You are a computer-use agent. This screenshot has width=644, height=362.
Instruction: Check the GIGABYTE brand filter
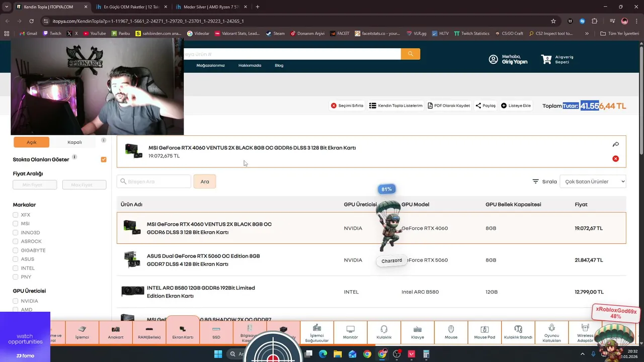click(16, 250)
